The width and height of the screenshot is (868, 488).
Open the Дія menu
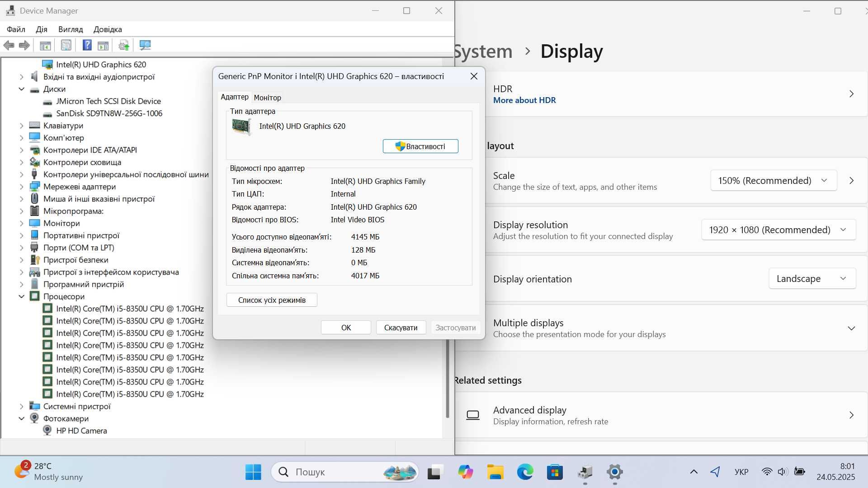(42, 29)
